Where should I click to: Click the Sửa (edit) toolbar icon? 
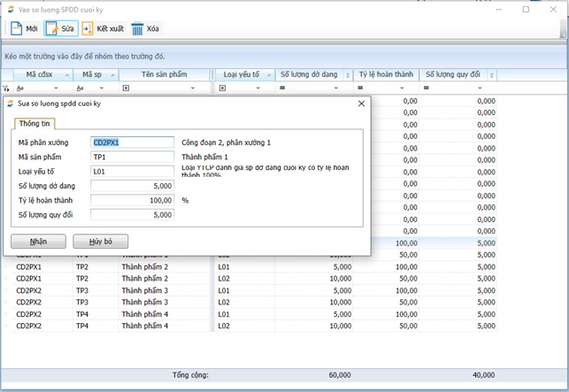point(52,28)
